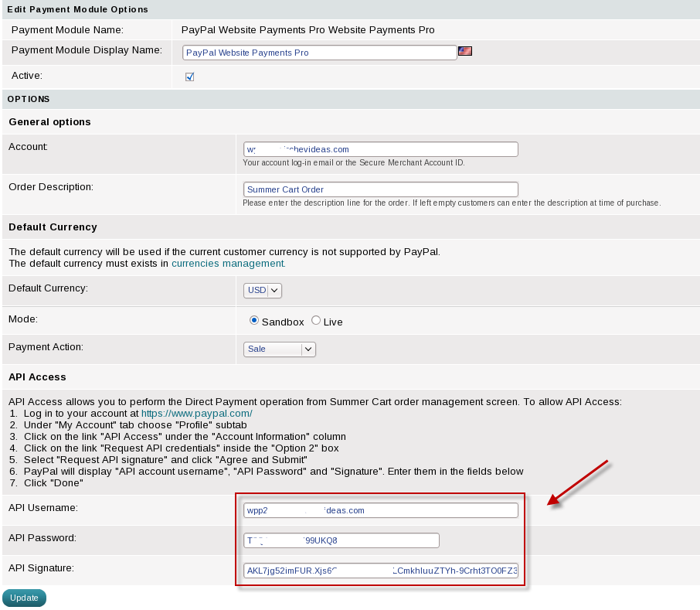Expand the Payment Action Sale dropdown

(279, 349)
